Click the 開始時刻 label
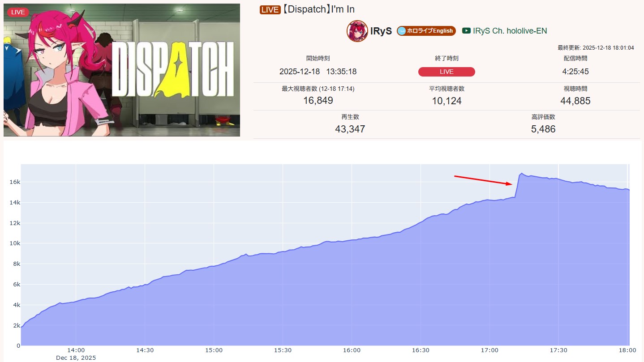 (318, 58)
